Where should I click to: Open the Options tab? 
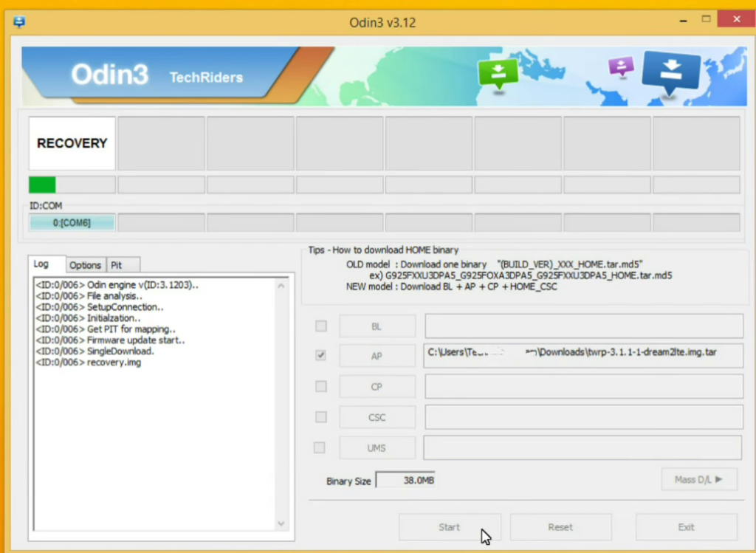click(86, 265)
